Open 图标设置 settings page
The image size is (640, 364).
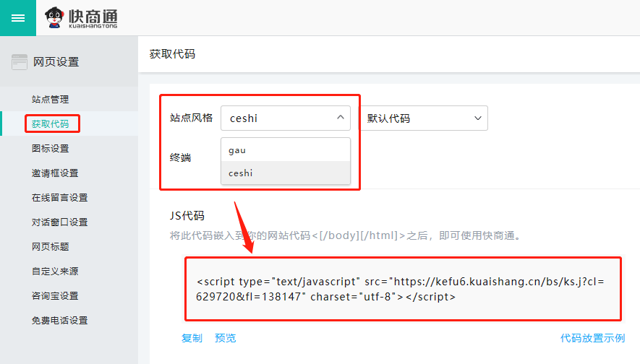click(51, 148)
